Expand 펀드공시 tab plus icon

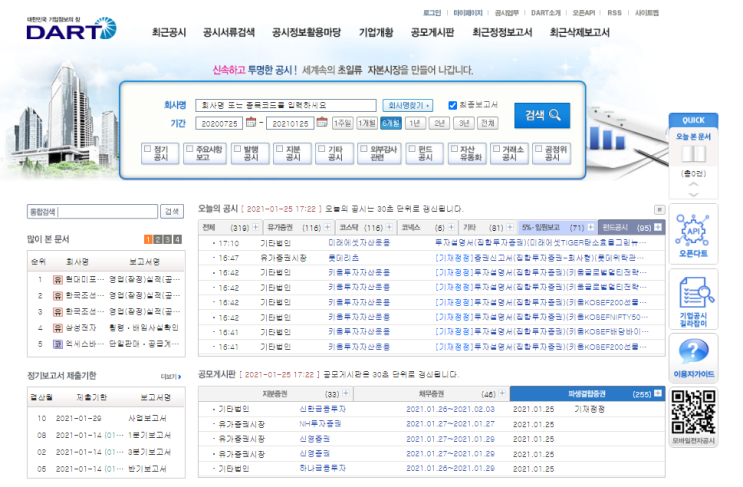[658, 227]
